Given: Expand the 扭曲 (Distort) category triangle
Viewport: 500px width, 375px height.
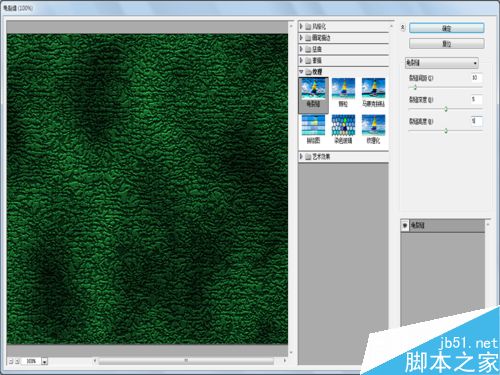Looking at the screenshot, I should [x=301, y=49].
